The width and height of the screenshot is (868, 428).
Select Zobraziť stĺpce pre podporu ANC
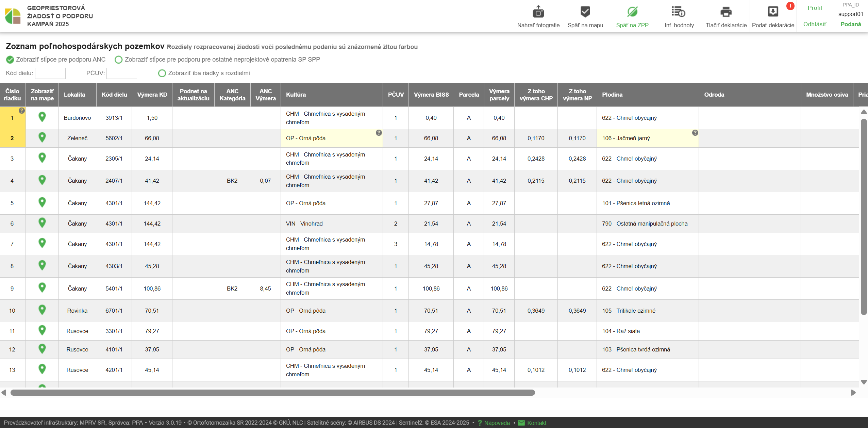tap(10, 60)
